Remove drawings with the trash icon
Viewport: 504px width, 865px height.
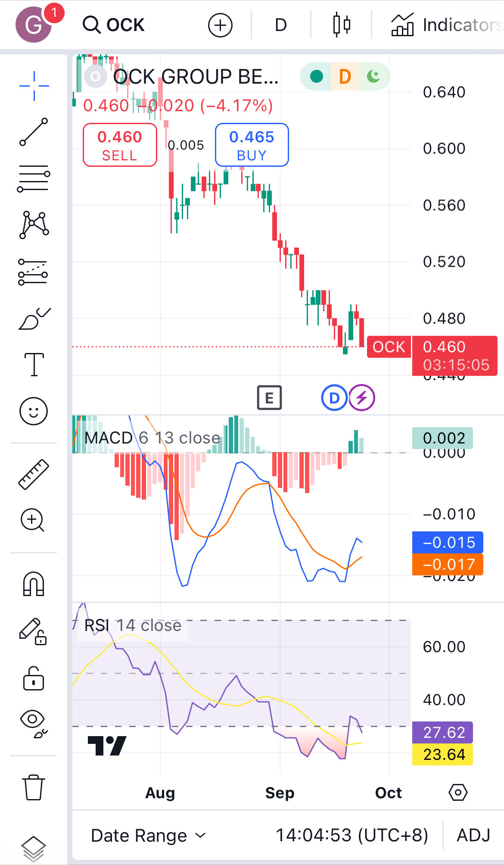33,787
